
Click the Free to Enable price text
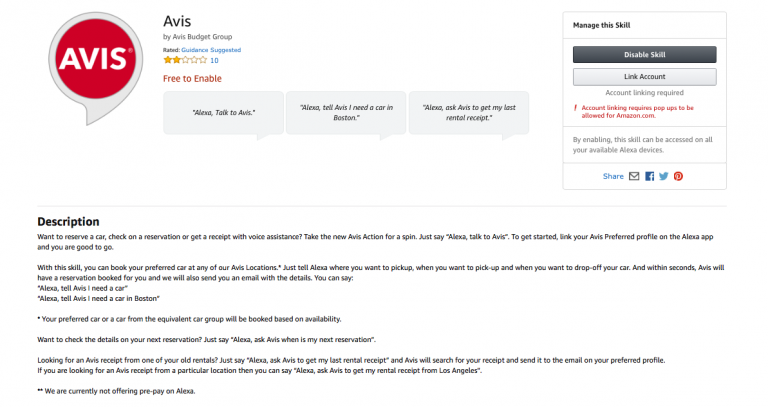click(x=192, y=79)
